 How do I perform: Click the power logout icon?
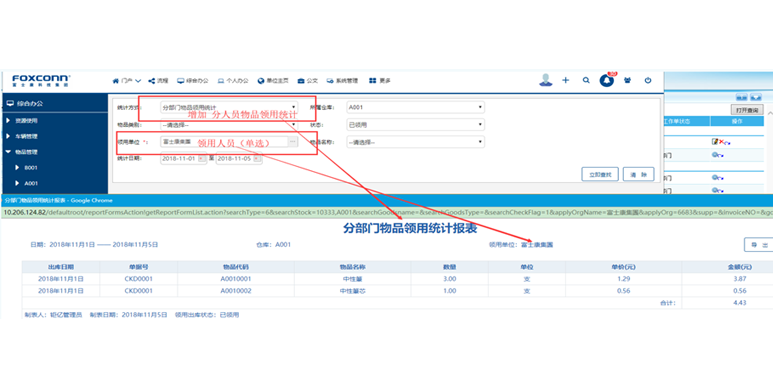pos(648,80)
